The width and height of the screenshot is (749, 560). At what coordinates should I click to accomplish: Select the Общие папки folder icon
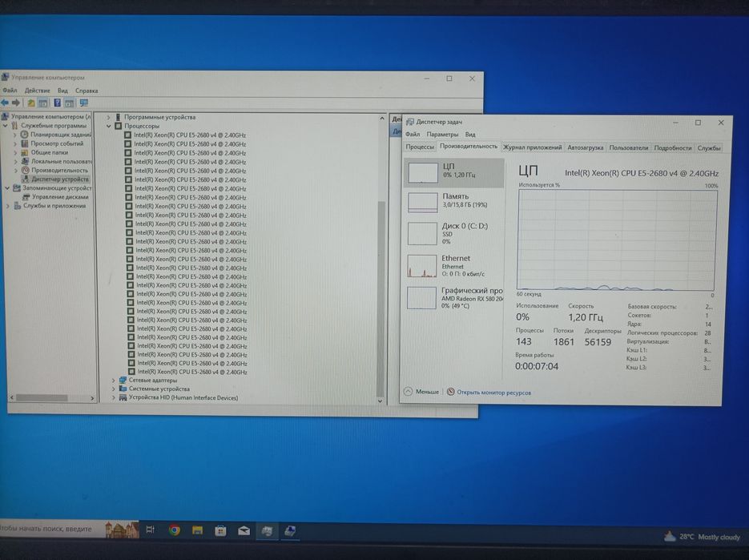click(25, 152)
